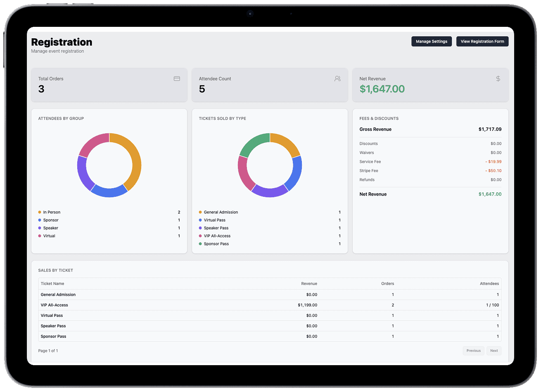Screen dimensions: 541x392
Task: Click the Waivers label
Action: [367, 153]
